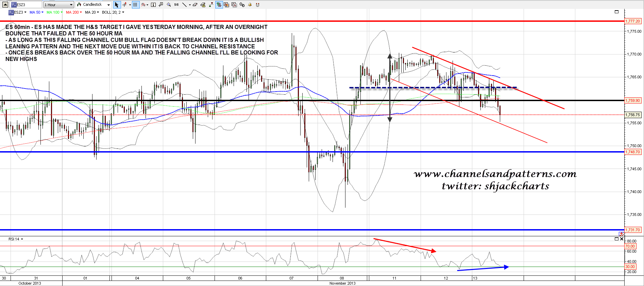Image resolution: width=644 pixels, height=286 pixels.
Task: Pick the eraser tool
Action: pos(195,5)
